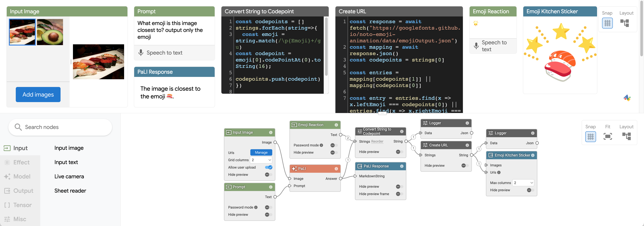Click the Add images button

tap(38, 94)
